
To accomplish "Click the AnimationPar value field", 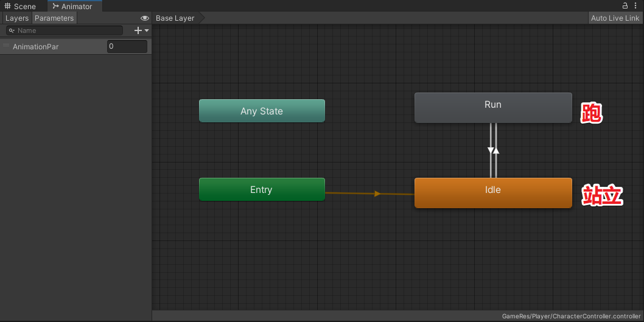I will tap(127, 46).
